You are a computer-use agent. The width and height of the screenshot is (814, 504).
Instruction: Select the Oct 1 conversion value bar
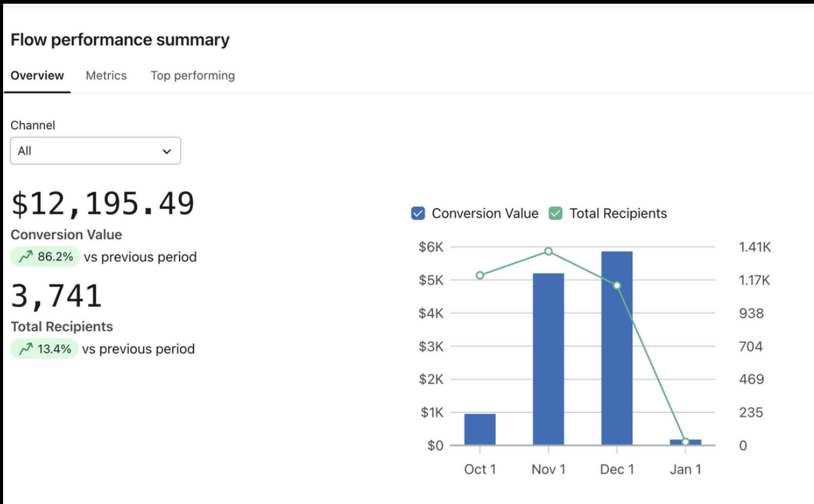click(x=480, y=429)
